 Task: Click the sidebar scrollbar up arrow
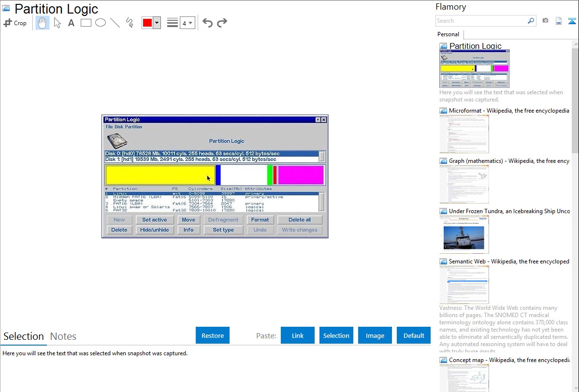point(576,44)
